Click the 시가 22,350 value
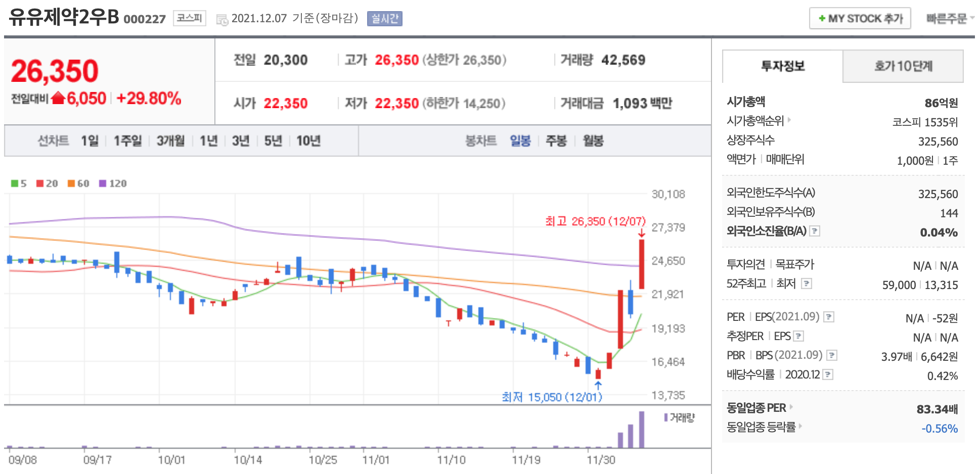Viewport: 980px width, 474px height. pyautogui.click(x=285, y=103)
